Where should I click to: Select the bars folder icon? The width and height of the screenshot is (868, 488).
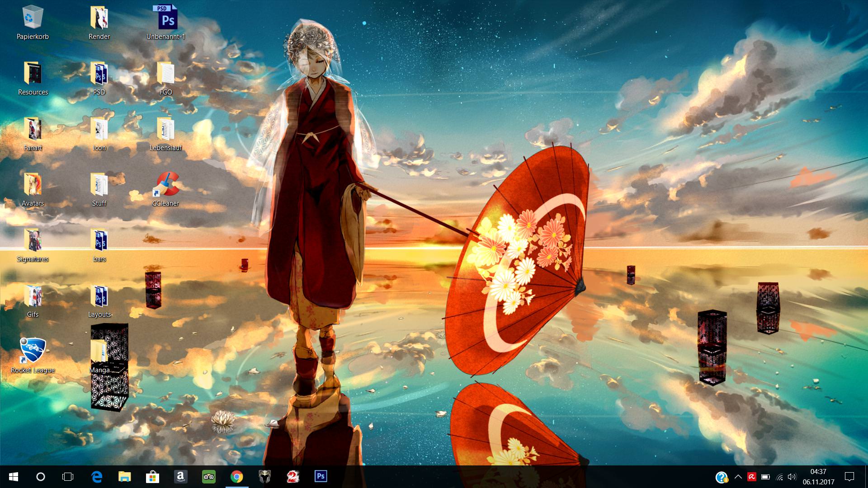pyautogui.click(x=99, y=245)
